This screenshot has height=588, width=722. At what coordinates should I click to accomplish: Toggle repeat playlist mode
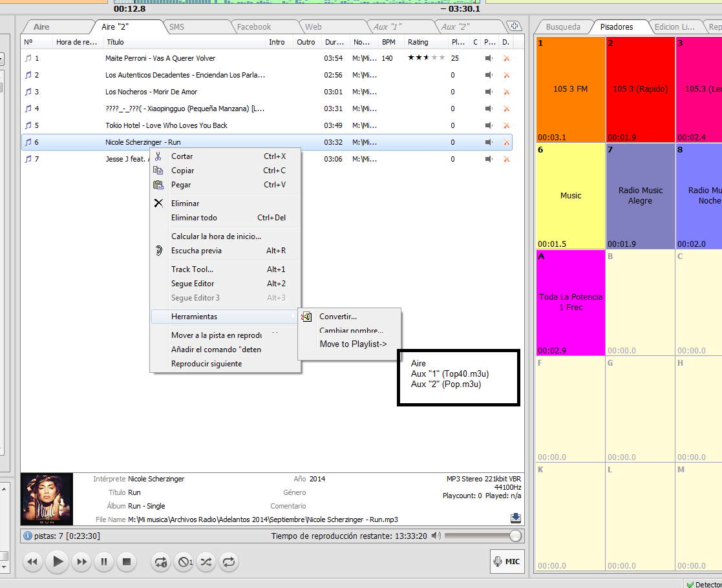tap(228, 562)
